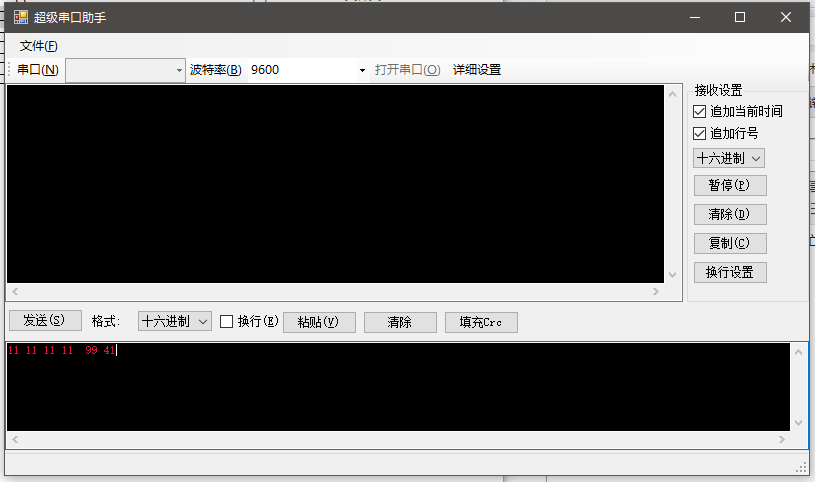Click the 超级串口助手 app icon in title bar
815x482 pixels.
[21, 17]
